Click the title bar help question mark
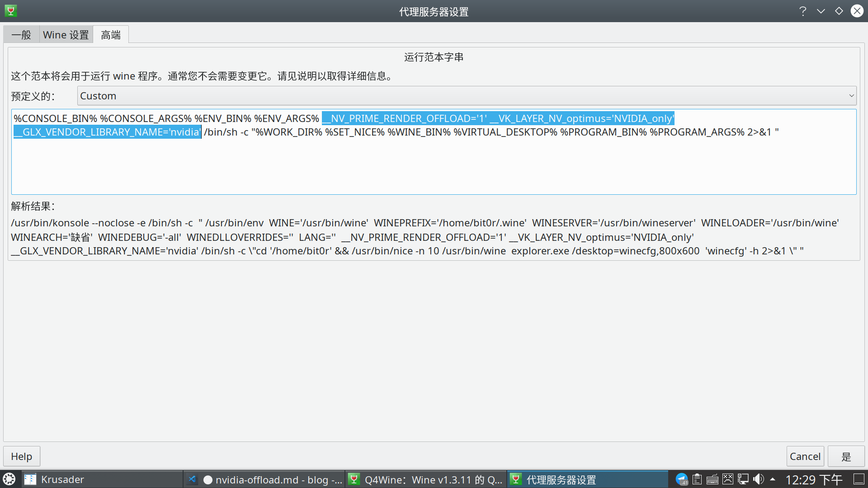Screen dimensions: 868x488 click(x=803, y=11)
